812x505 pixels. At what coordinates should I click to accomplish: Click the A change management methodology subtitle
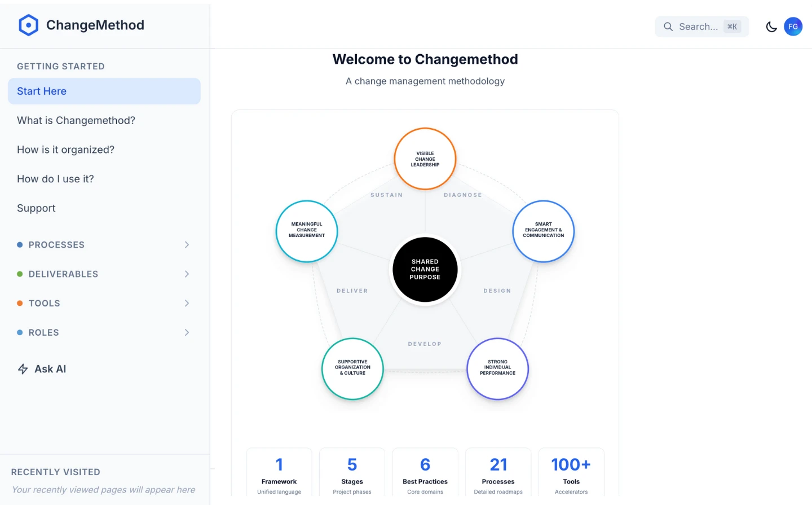click(x=425, y=81)
